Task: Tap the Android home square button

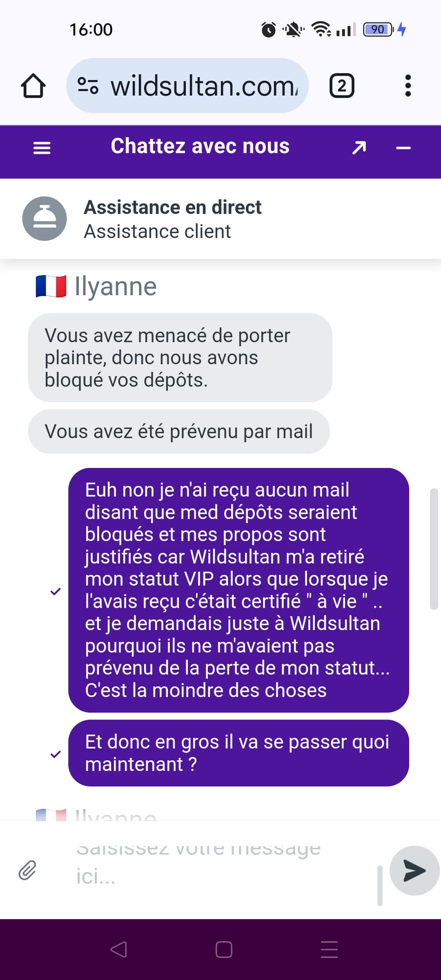Action: [x=224, y=949]
